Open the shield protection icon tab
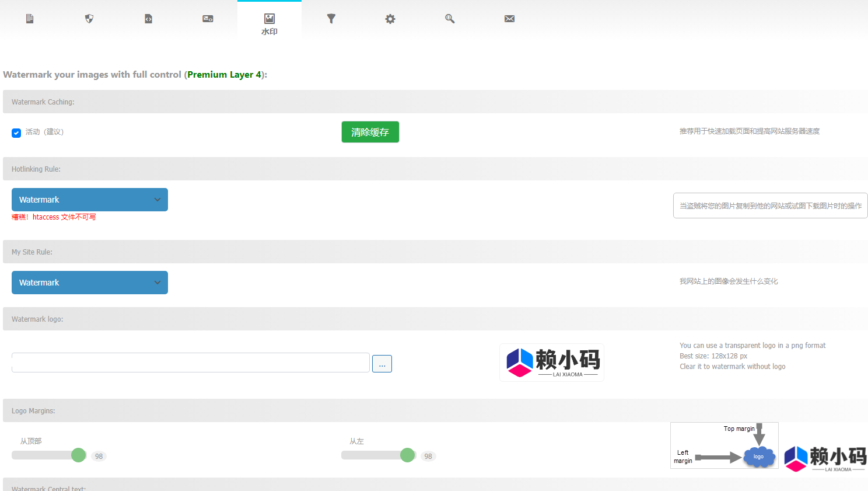 pyautogui.click(x=89, y=19)
